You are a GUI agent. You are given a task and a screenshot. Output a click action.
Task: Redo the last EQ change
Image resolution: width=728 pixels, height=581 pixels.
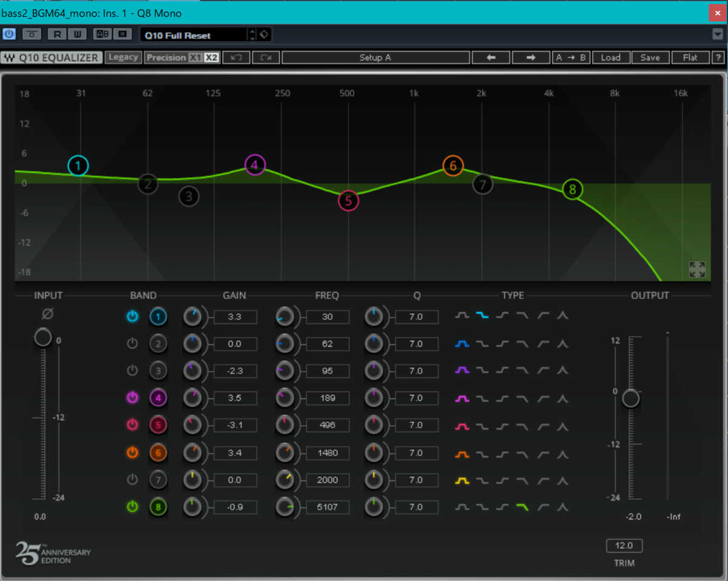(x=265, y=58)
